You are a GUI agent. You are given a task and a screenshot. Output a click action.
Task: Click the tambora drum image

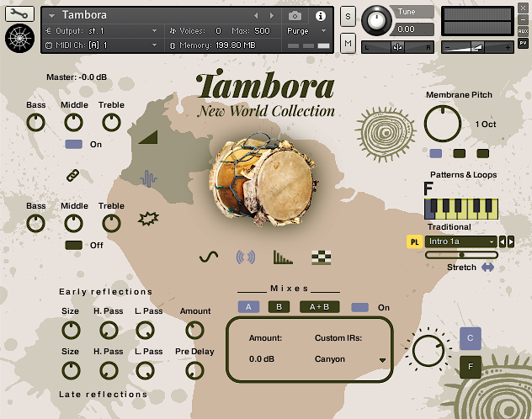[263, 179]
